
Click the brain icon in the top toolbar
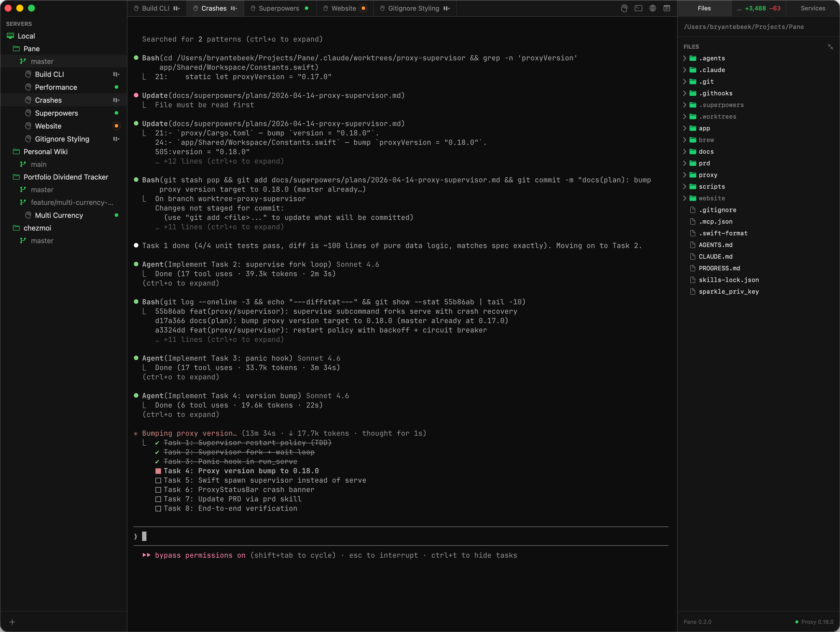(624, 8)
